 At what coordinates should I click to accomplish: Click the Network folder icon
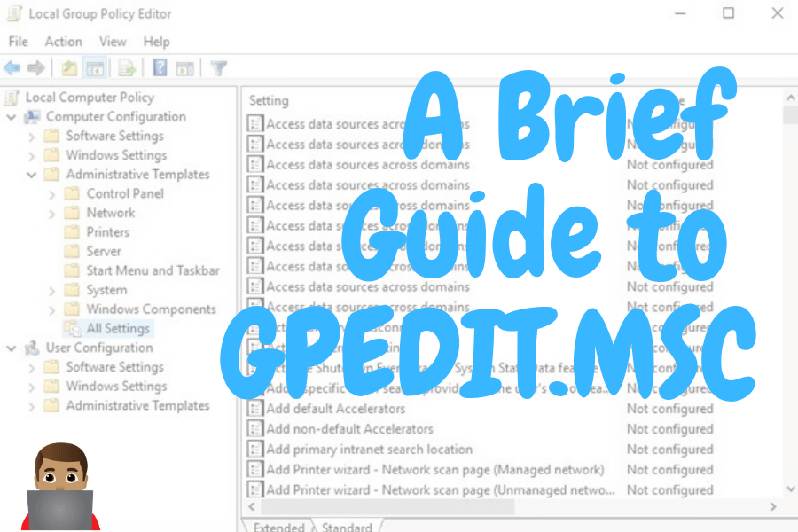coord(72,213)
